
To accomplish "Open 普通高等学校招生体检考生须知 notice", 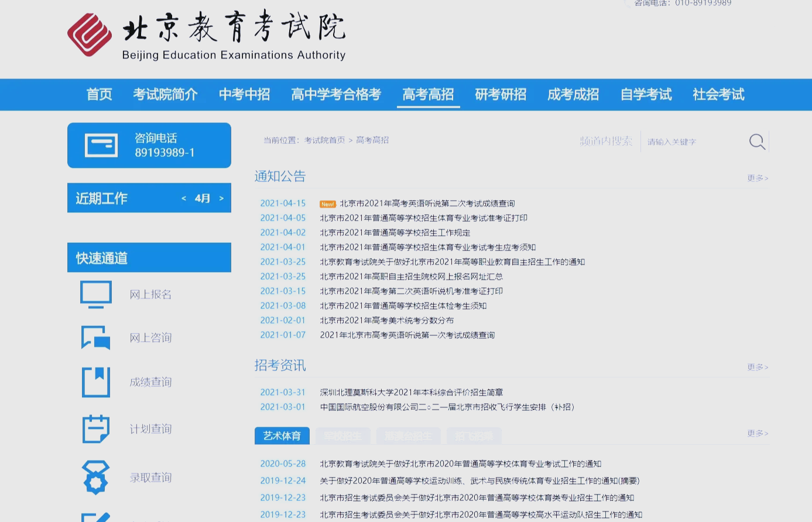I will click(x=403, y=306).
